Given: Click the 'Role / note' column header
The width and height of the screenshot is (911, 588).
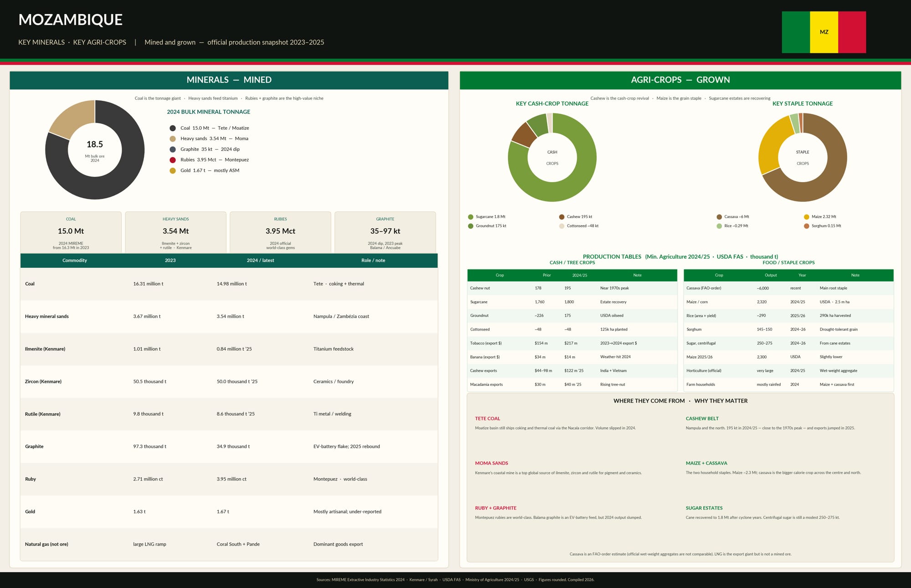Looking at the screenshot, I should tap(373, 261).
